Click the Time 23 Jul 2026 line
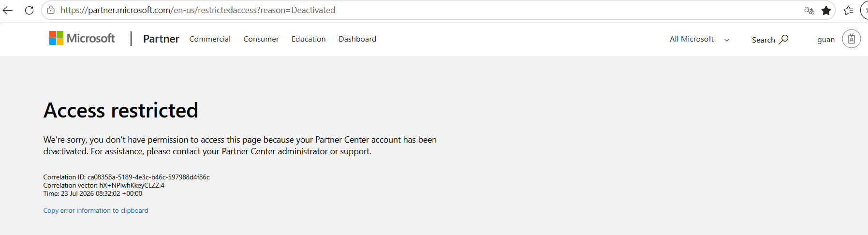The height and width of the screenshot is (235, 868). point(93,193)
